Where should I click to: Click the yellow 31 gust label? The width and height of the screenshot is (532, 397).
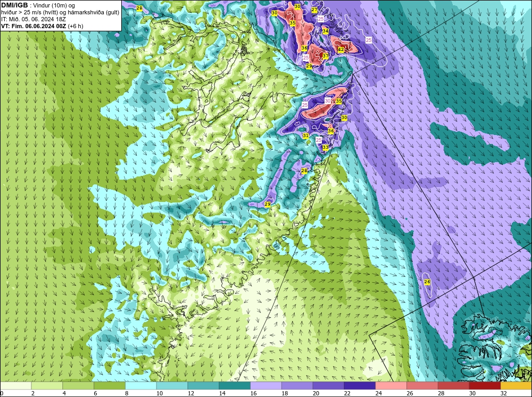point(306,136)
